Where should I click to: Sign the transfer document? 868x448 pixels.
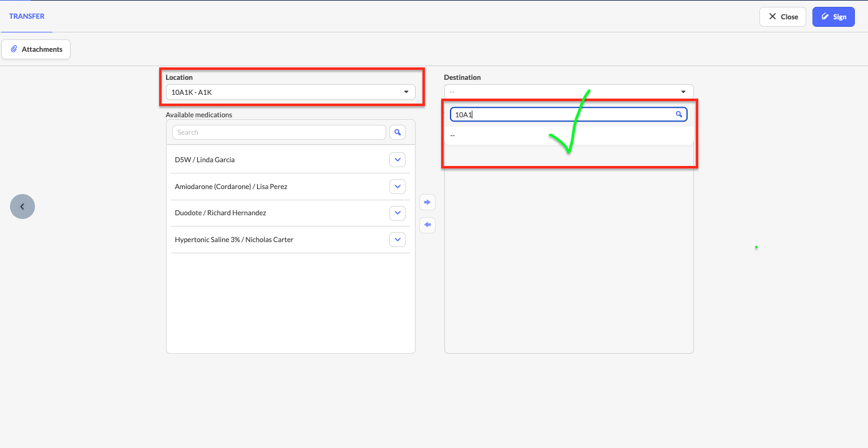(833, 17)
